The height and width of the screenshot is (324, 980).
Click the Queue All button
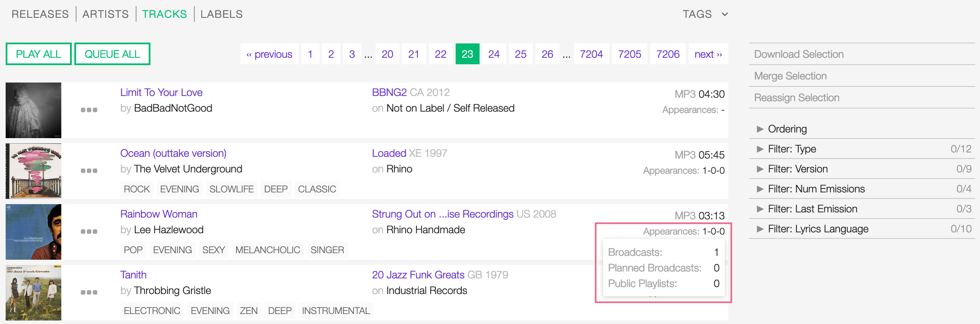(x=112, y=54)
